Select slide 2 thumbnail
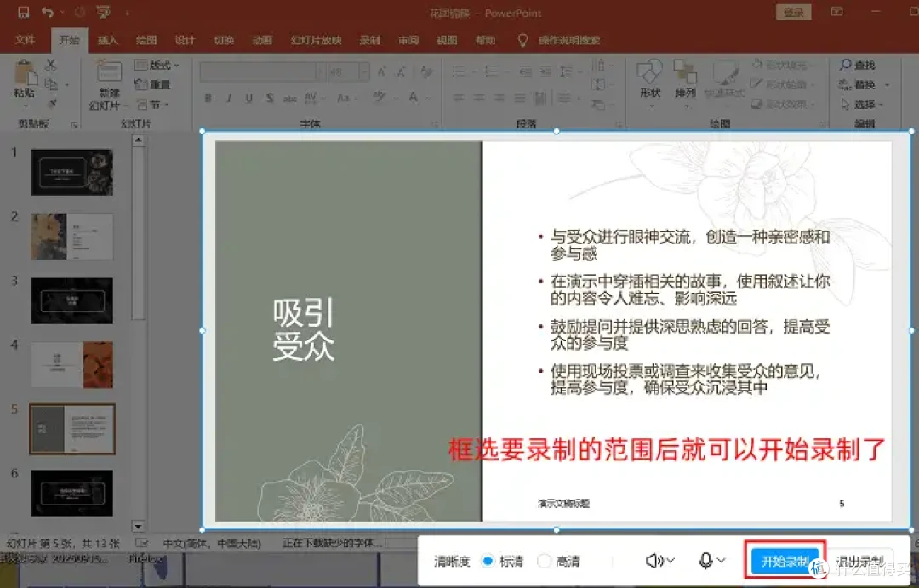 [72, 237]
